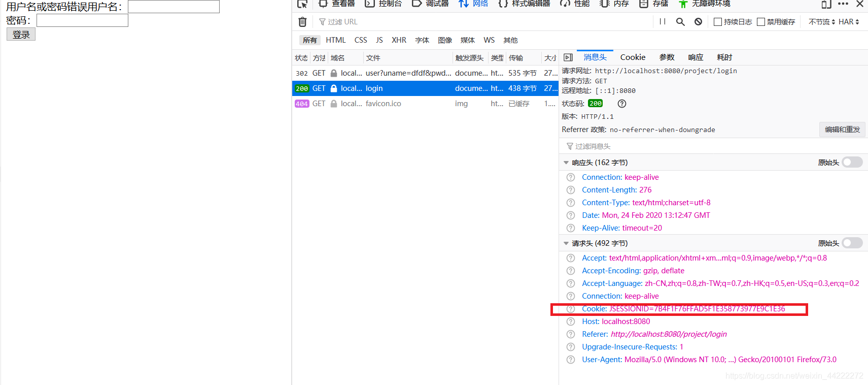Filter requests by XHR
The height and width of the screenshot is (385, 868).
click(399, 40)
